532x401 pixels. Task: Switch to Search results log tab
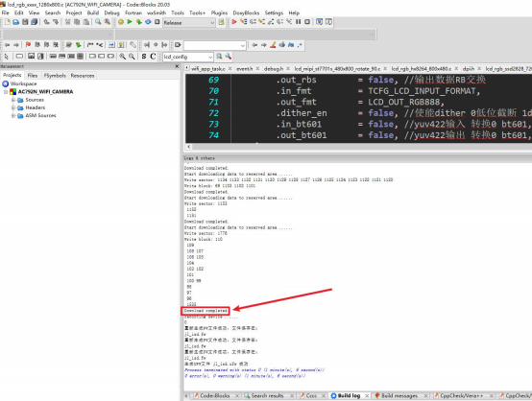[x=267, y=395]
